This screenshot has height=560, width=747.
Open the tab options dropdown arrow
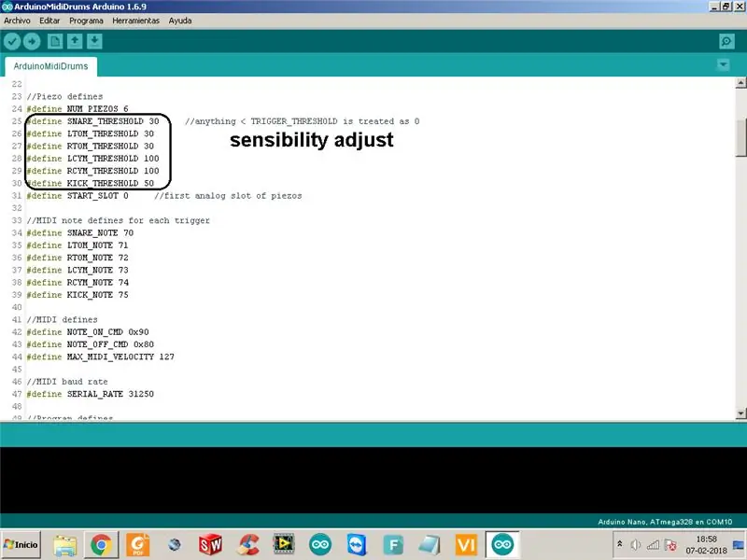(x=723, y=64)
